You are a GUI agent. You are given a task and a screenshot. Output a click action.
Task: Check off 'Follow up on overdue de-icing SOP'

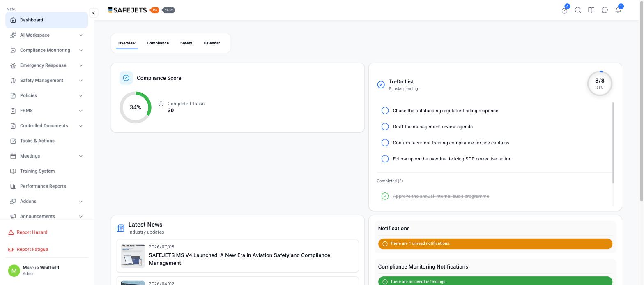coord(385,159)
